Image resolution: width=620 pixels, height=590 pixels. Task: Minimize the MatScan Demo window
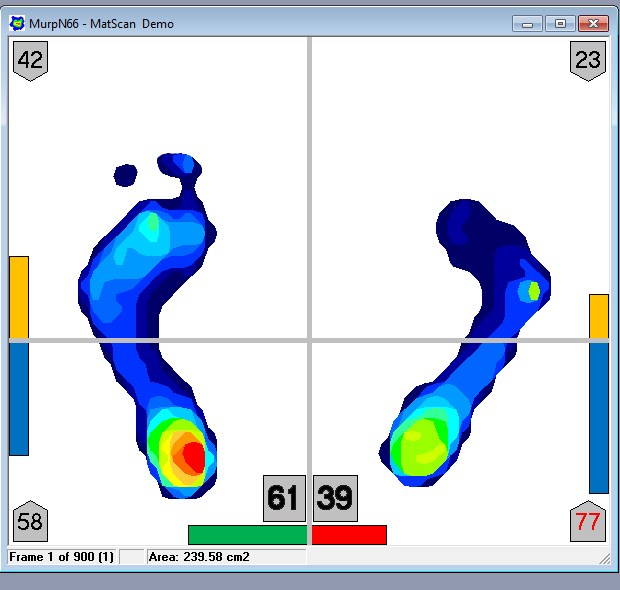coord(527,24)
